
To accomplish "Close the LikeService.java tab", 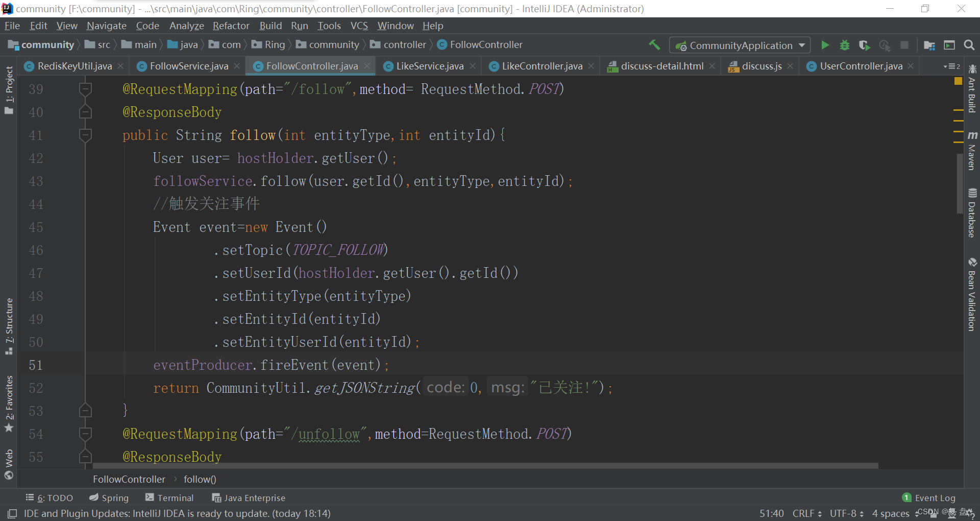I will click(473, 66).
